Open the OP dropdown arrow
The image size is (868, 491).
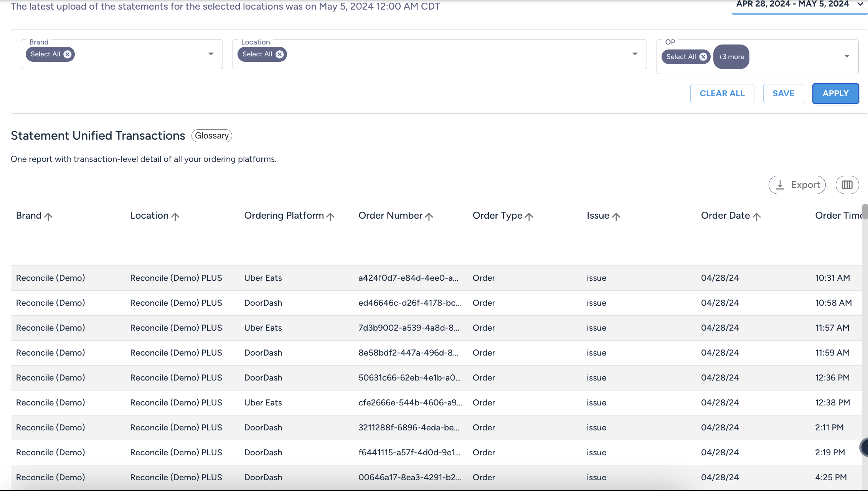(847, 56)
